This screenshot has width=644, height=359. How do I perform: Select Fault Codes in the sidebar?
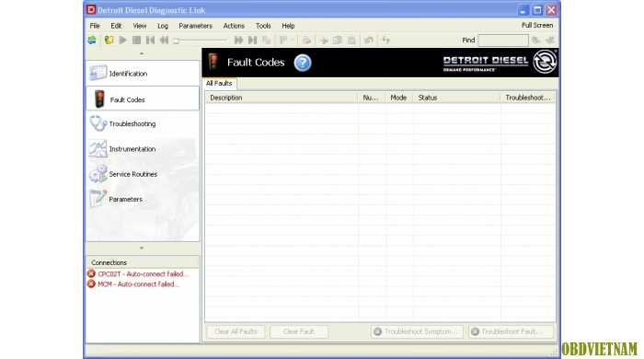click(x=143, y=99)
